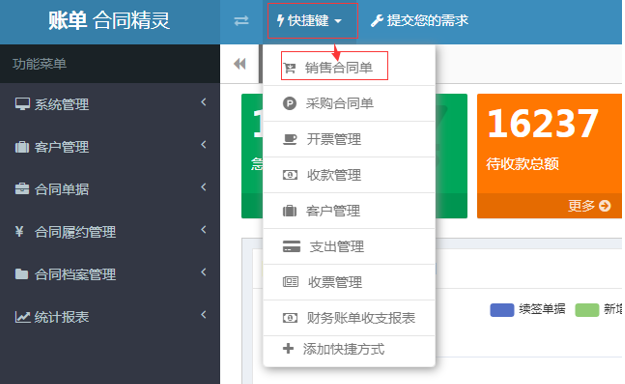Expand the 系统管理 chevron
The image size is (625, 384).
point(204,102)
